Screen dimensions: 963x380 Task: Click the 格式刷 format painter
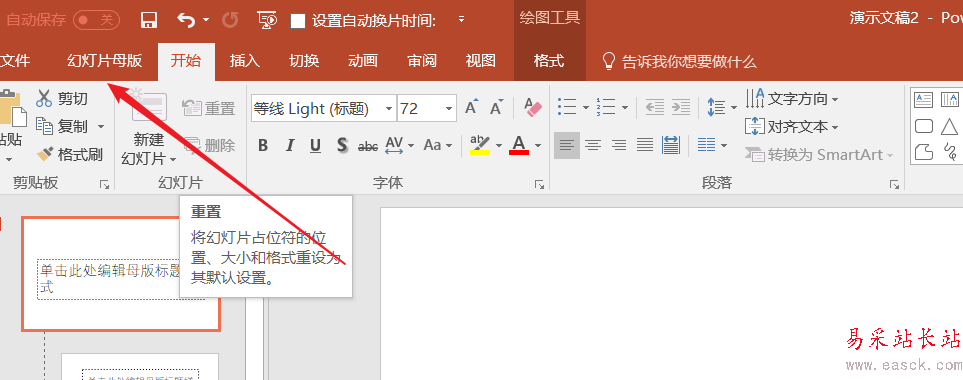click(x=69, y=154)
